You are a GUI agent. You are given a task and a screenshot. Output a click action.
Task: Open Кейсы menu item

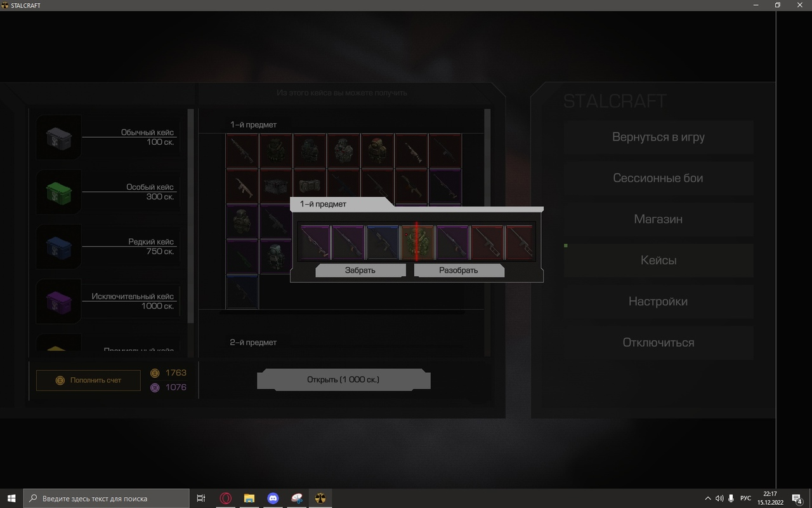tap(658, 260)
